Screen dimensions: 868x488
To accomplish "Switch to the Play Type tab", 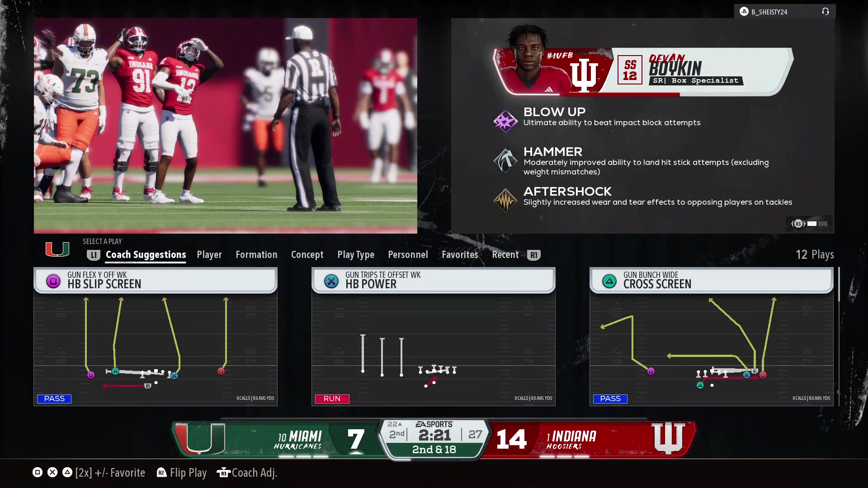I will pos(356,255).
